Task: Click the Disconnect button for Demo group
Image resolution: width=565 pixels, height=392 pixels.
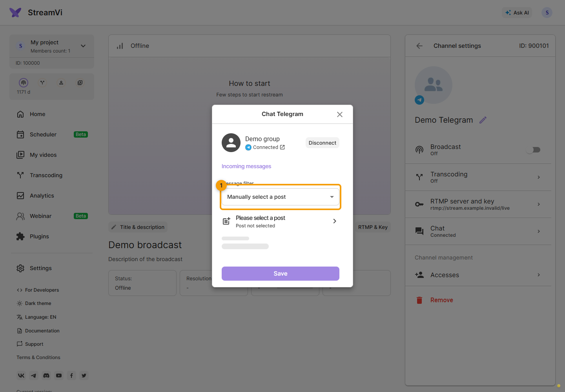Action: point(323,143)
